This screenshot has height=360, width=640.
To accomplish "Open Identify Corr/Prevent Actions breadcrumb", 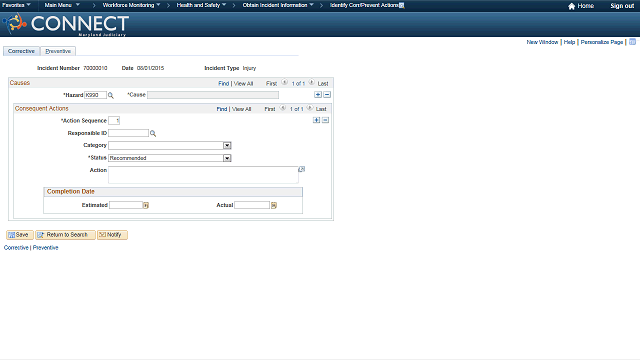I will coord(364,5).
